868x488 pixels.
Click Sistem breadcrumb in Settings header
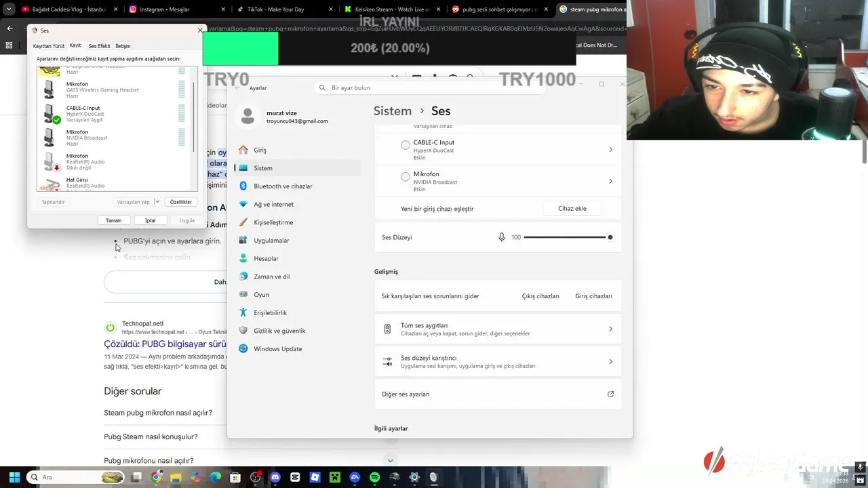393,111
